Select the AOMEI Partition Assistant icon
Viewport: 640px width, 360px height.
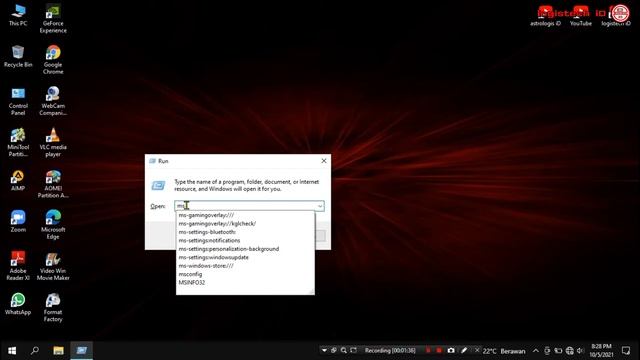(x=53, y=184)
